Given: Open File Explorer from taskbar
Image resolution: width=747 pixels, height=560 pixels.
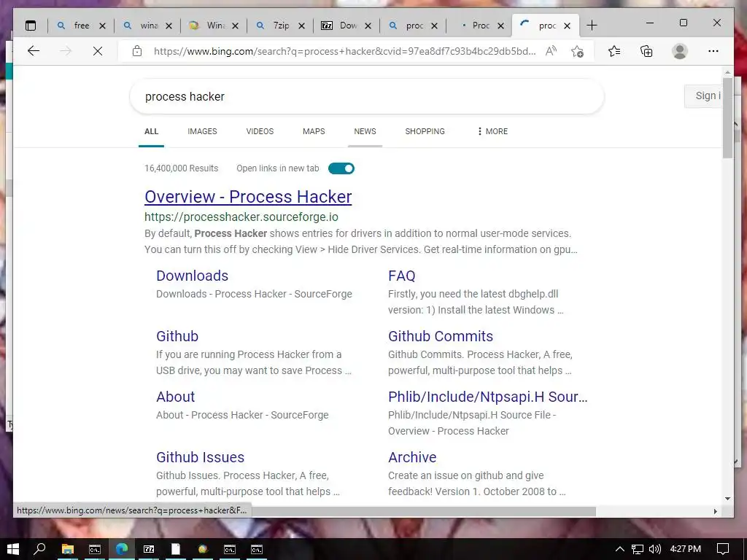Looking at the screenshot, I should (x=68, y=549).
